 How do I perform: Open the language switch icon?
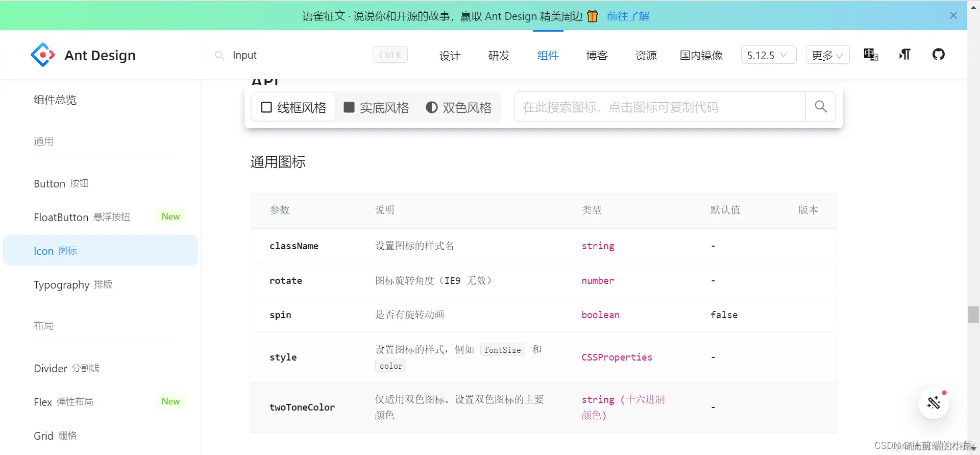click(871, 55)
